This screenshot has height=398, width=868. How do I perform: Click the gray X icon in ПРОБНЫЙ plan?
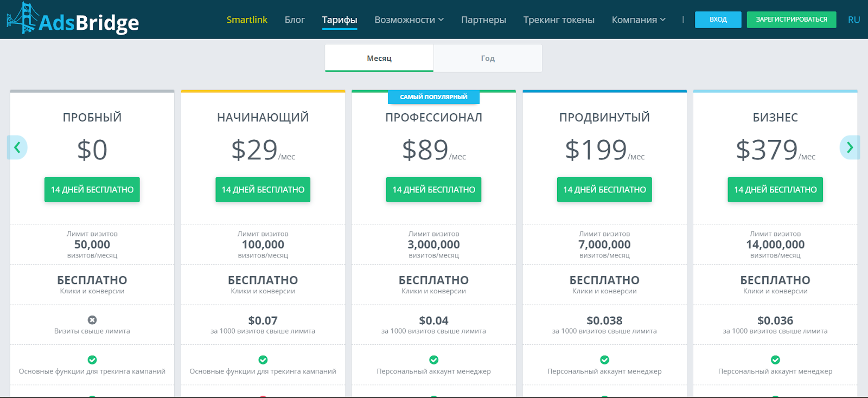tap(92, 320)
